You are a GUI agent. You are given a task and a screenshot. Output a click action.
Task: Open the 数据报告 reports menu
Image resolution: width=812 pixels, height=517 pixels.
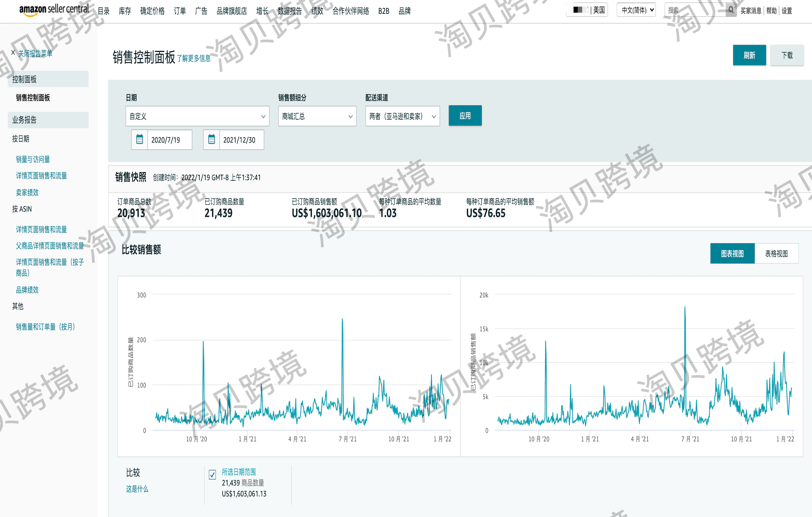coord(290,11)
